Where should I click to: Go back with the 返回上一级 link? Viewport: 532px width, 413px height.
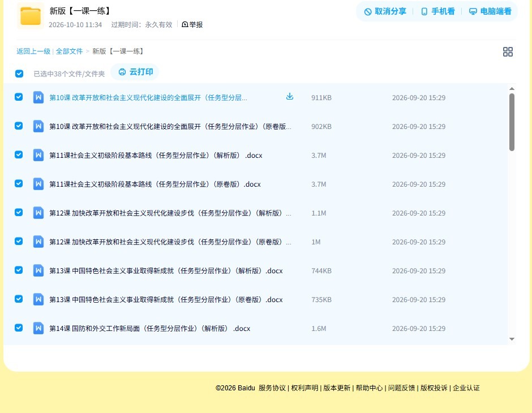[33, 51]
